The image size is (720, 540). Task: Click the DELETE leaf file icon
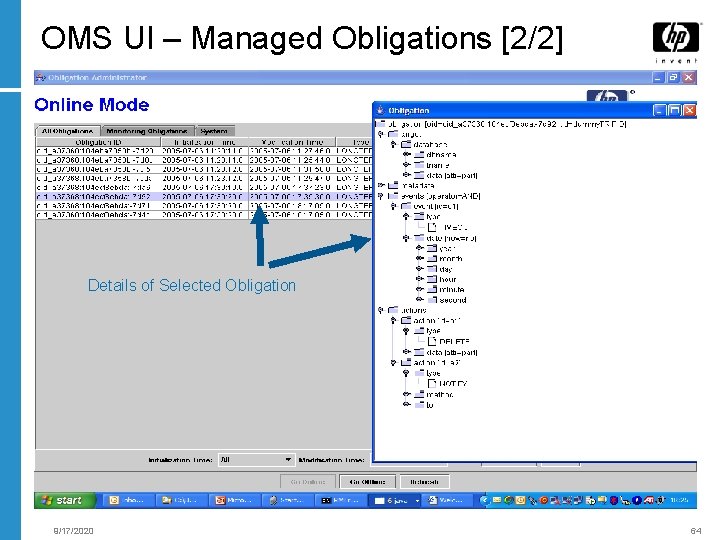pyautogui.click(x=432, y=341)
